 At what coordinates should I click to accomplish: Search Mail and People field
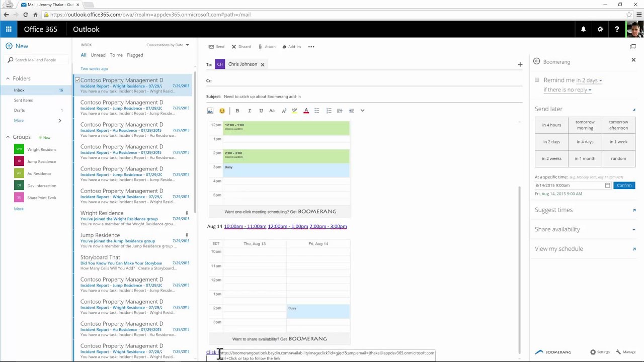coord(38,60)
